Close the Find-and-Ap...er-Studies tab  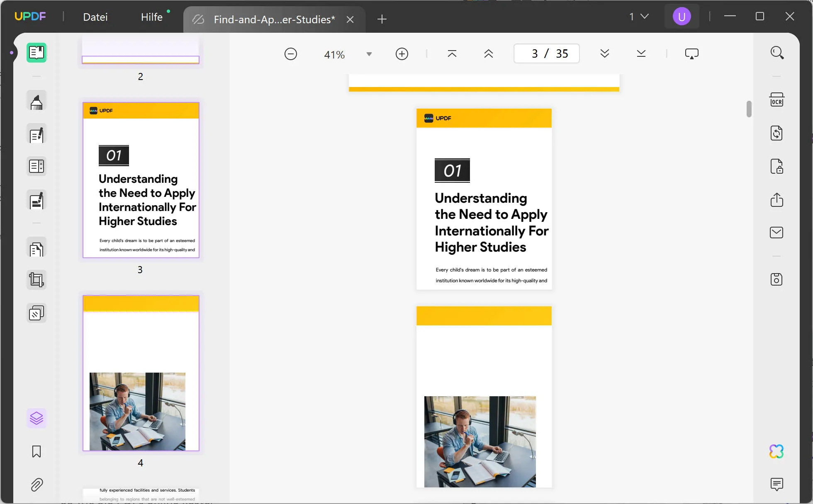pos(350,19)
